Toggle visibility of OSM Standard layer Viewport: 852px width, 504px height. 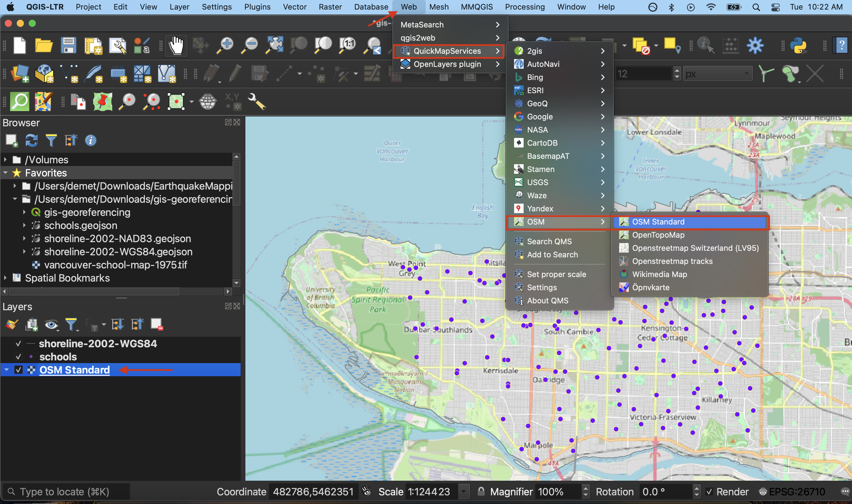coord(18,370)
